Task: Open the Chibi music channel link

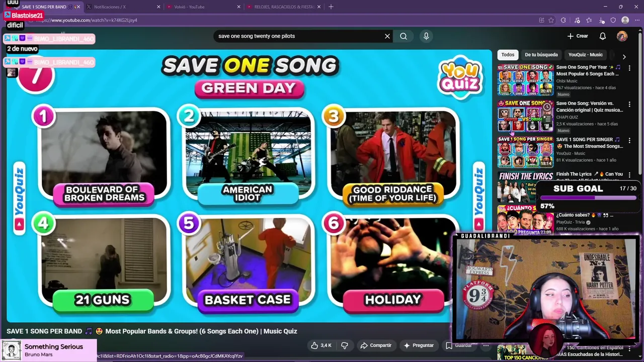Action: tap(567, 81)
